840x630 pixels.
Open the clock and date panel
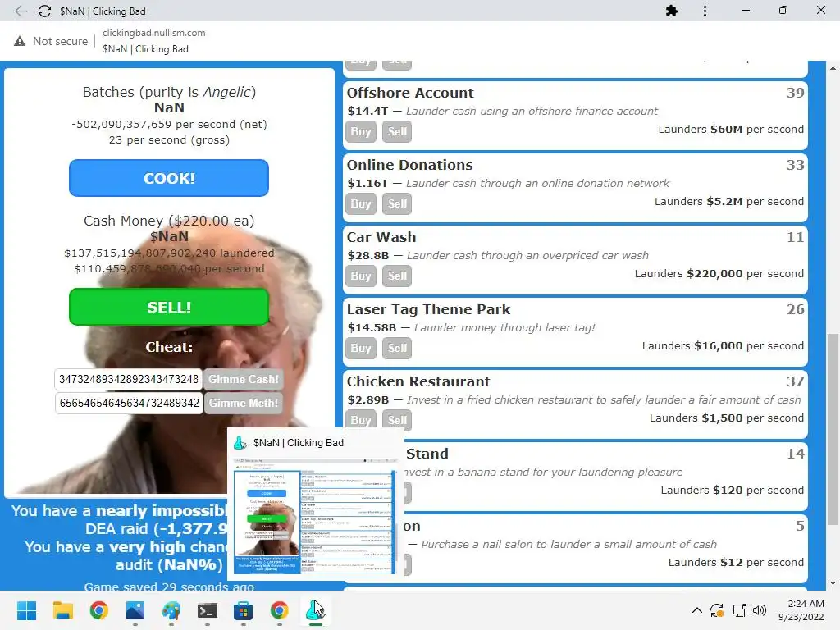(801, 610)
